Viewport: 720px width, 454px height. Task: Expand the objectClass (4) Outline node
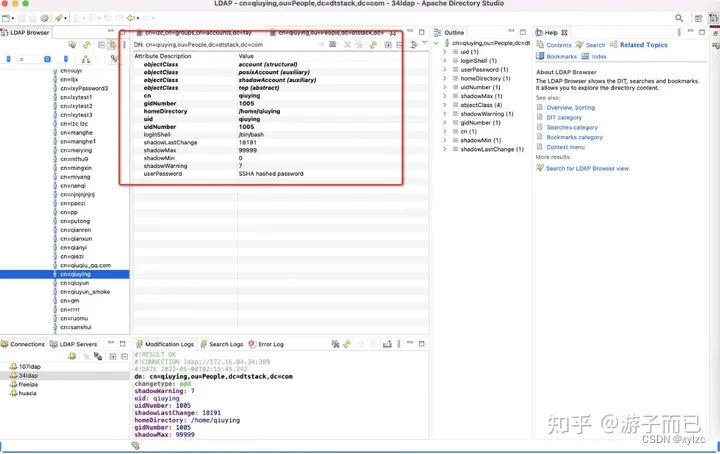[444, 105]
